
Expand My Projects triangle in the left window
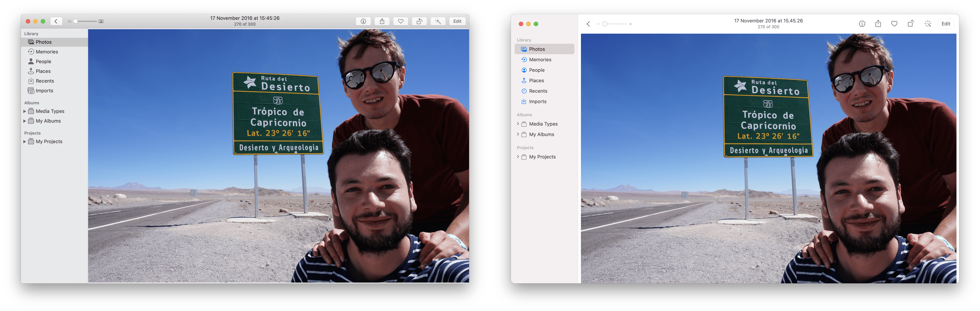tap(25, 142)
